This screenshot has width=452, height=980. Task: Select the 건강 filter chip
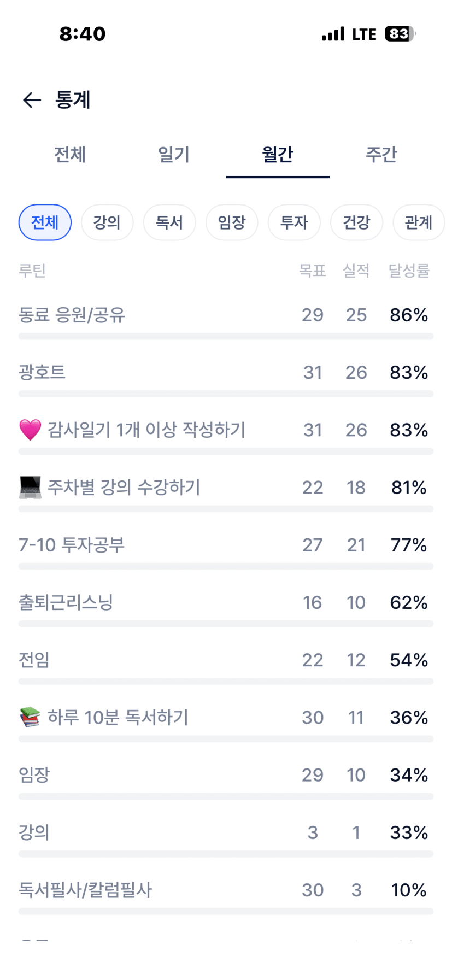click(x=356, y=222)
